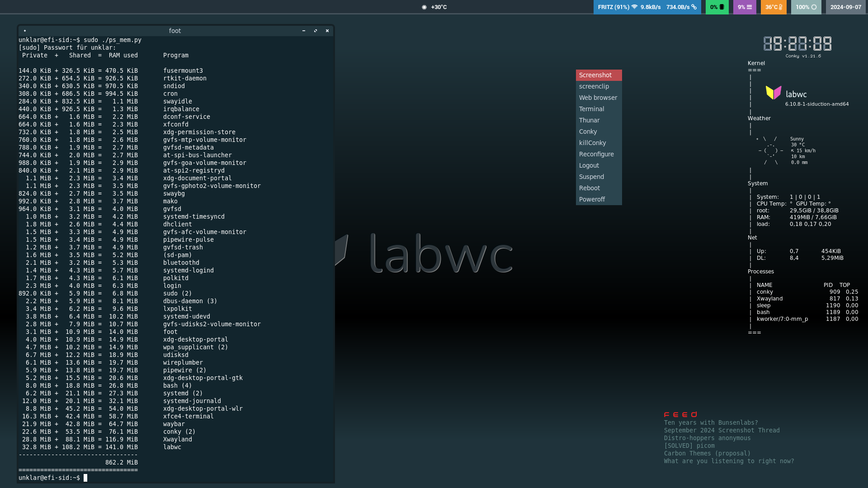Image resolution: width=868 pixels, height=488 pixels.
Task: Click 'rtkit-daemon' in the program list
Action: coord(185,78)
